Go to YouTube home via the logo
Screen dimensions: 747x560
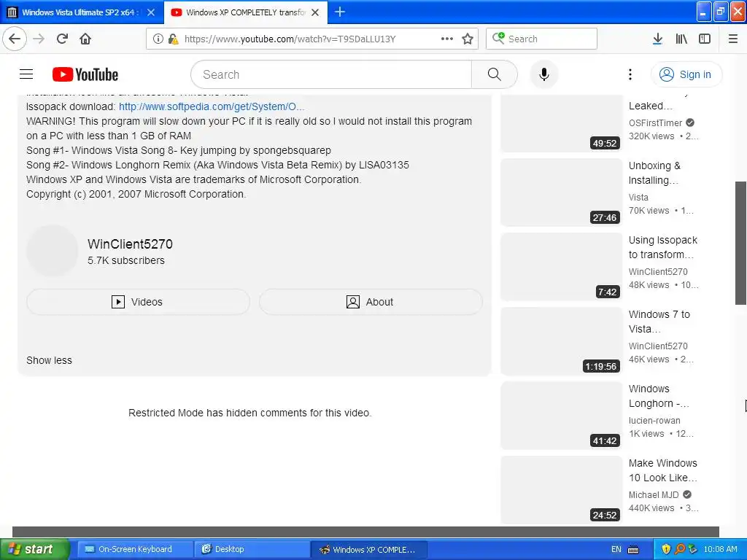point(85,74)
